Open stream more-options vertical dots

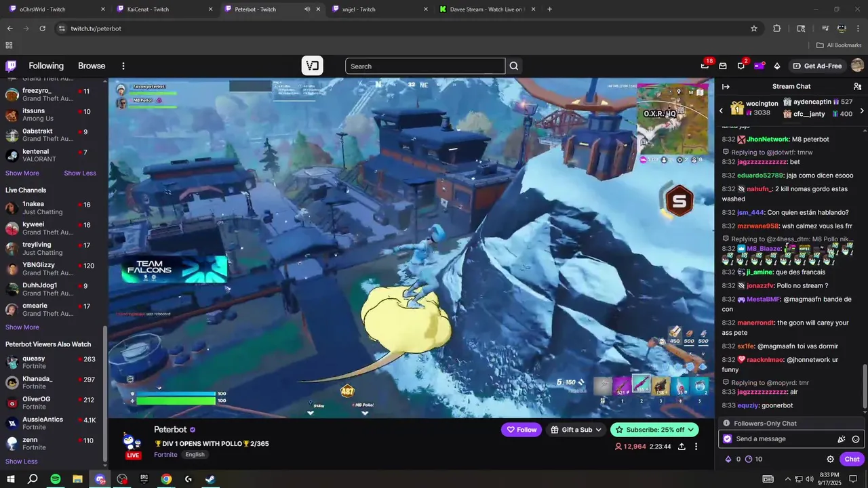pyautogui.click(x=696, y=447)
